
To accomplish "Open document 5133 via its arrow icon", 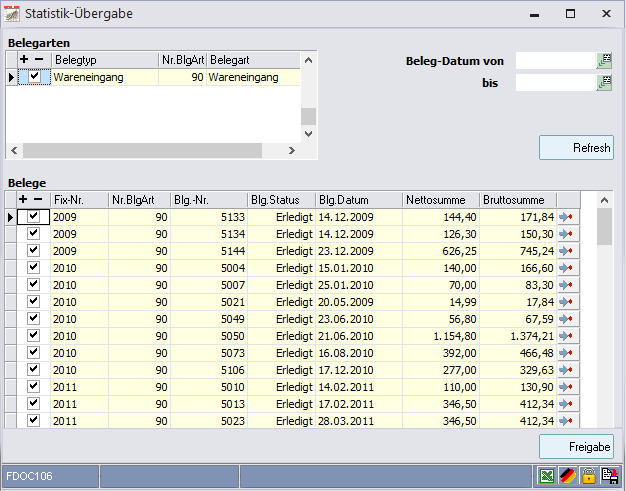I will 567,217.
